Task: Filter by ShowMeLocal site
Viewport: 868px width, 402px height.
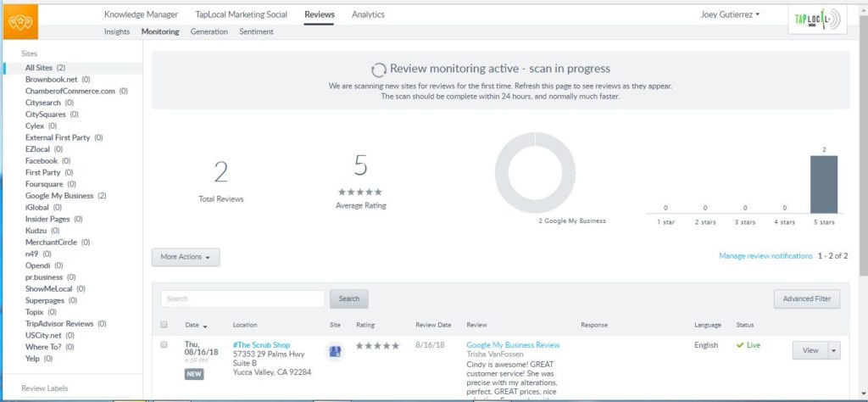Action: [55, 288]
